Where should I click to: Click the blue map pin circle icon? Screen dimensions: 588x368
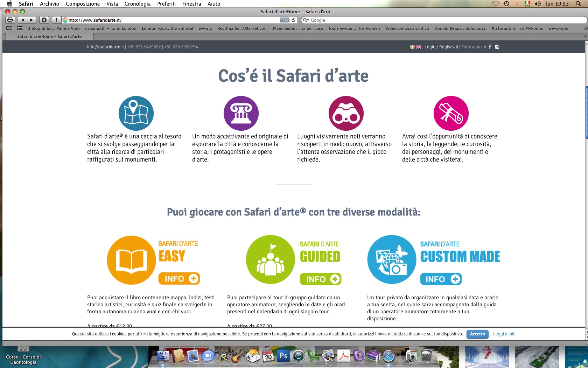pyautogui.click(x=136, y=113)
